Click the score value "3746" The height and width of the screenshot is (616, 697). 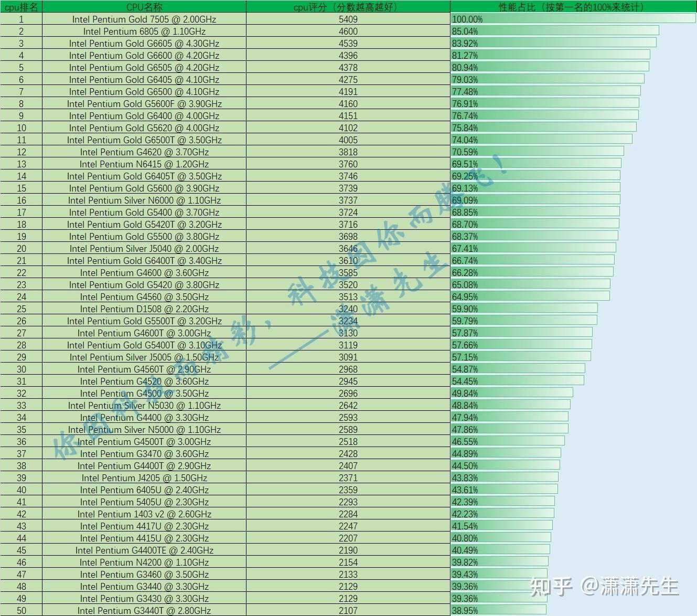[x=348, y=176]
